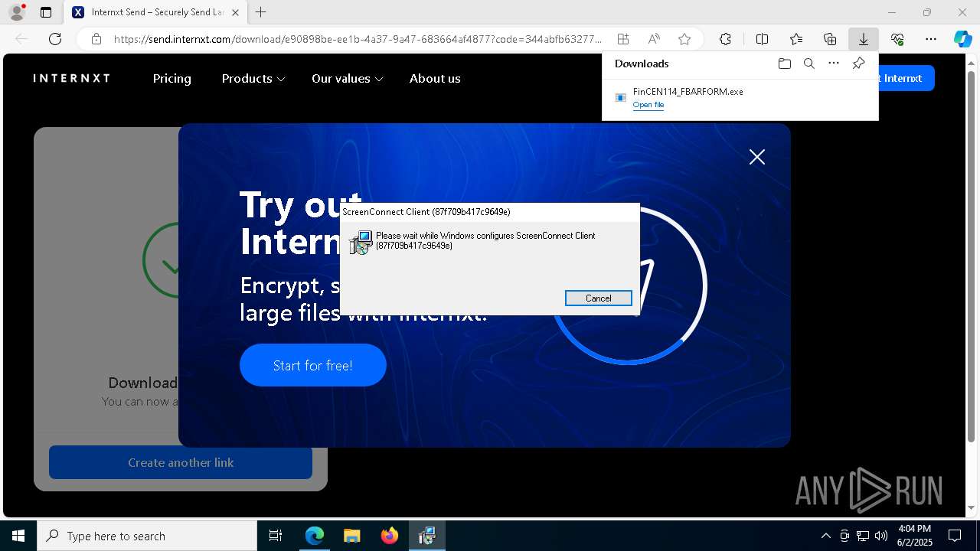Open File Explorer from taskbar
The width and height of the screenshot is (980, 551).
[351, 536]
